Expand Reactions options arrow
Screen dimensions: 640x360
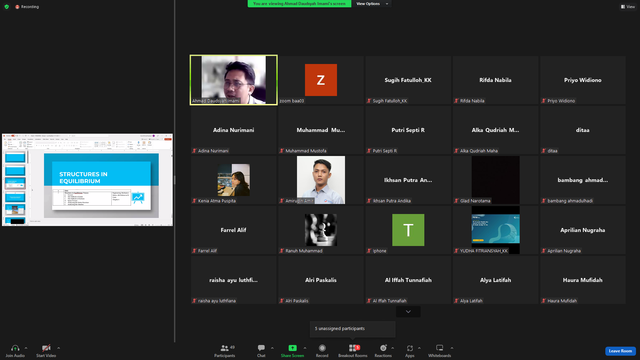coord(392,348)
